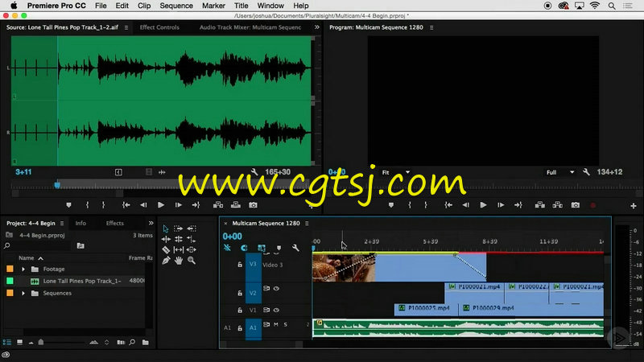Switch Project panel to list view
The image size is (644, 362).
coord(7,342)
